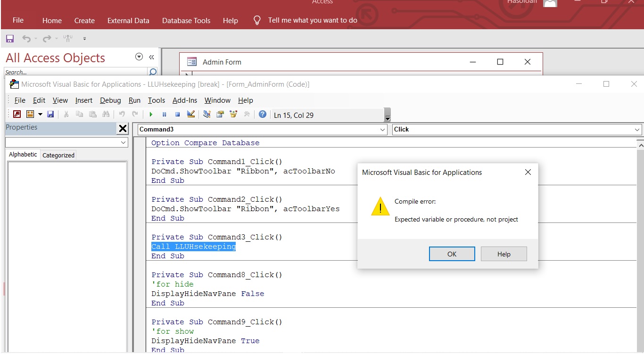Click the Paste icon in VBA toolbar
Image resolution: width=644 pixels, height=362 pixels.
tap(92, 114)
